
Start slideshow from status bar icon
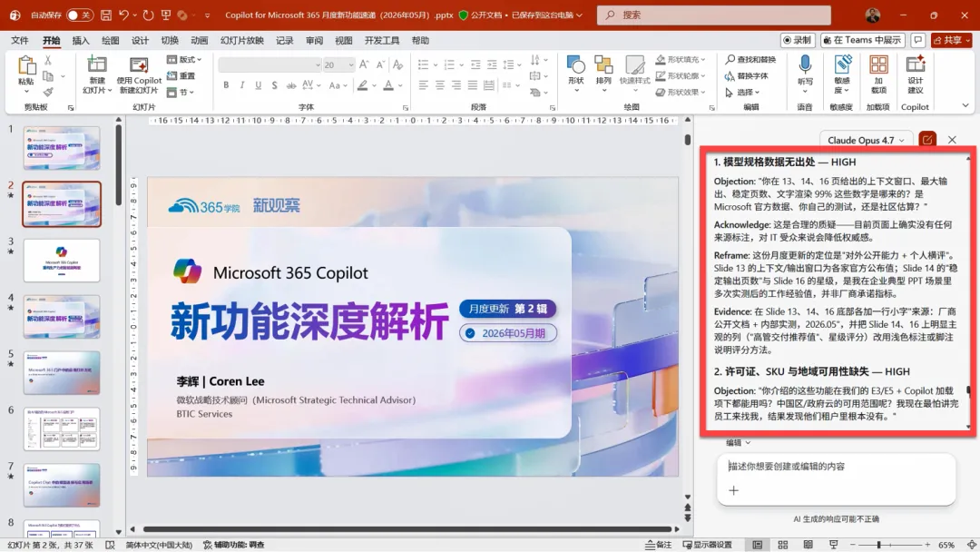point(834,545)
